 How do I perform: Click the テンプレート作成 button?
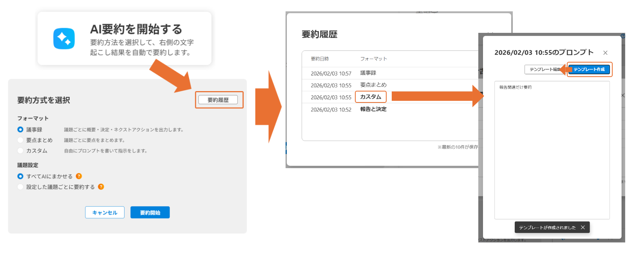(x=589, y=70)
